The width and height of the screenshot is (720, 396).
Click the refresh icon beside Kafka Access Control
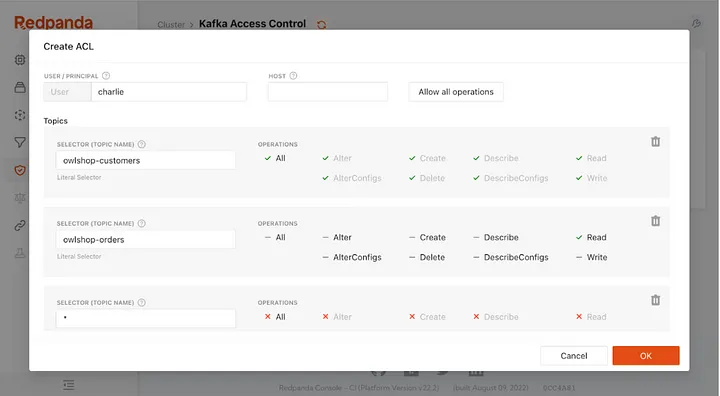click(x=321, y=24)
